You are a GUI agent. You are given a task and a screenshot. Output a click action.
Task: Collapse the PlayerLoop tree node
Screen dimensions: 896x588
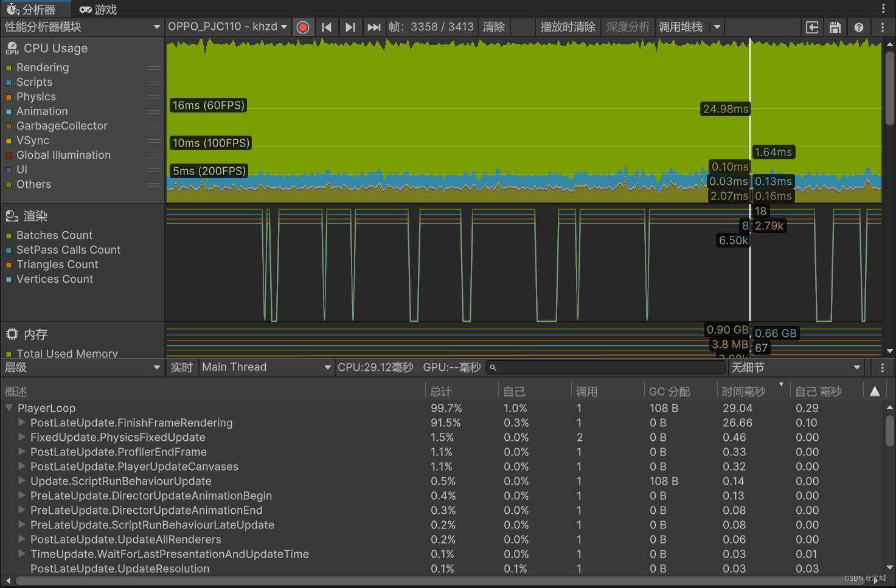pyautogui.click(x=9, y=408)
